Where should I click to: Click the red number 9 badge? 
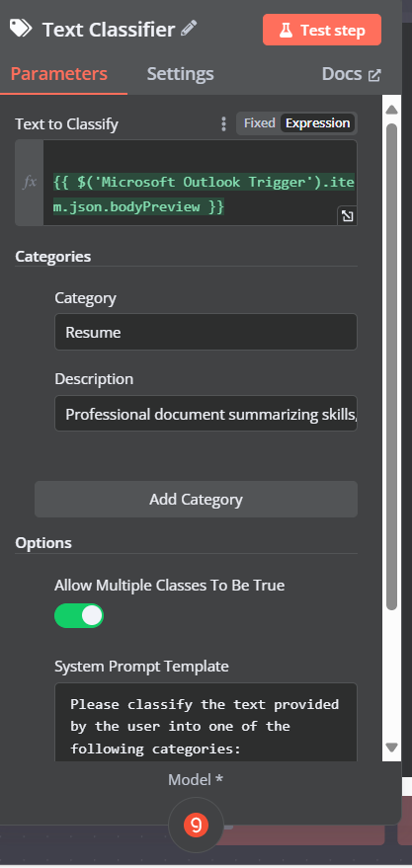[x=196, y=826]
